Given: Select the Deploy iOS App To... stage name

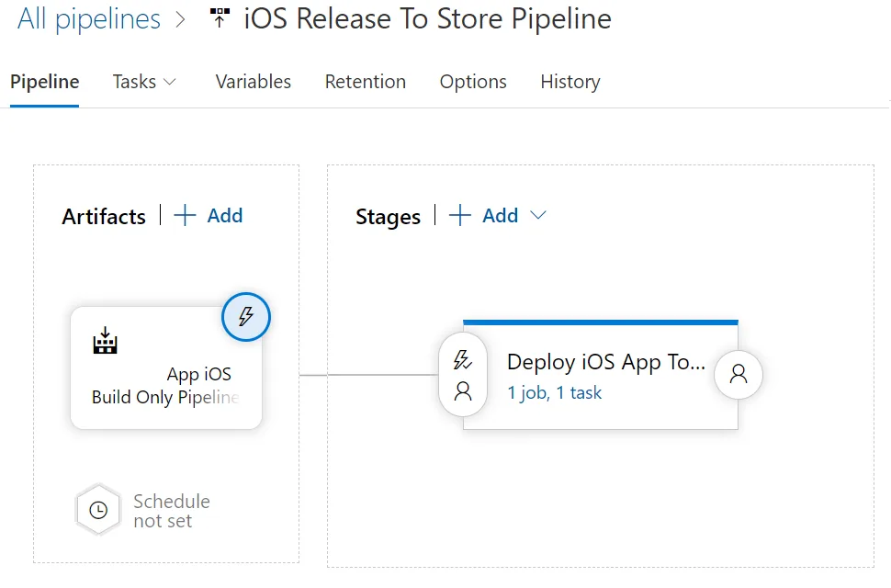Looking at the screenshot, I should (x=605, y=362).
